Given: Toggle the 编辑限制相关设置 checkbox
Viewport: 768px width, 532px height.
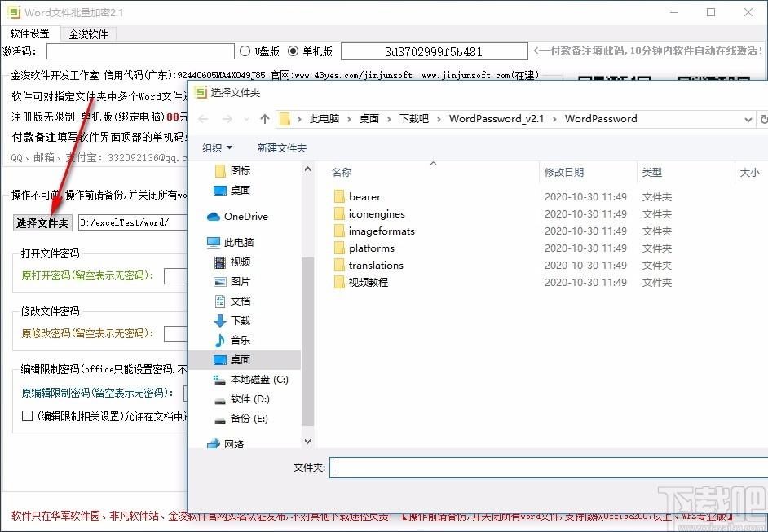Looking at the screenshot, I should pyautogui.click(x=27, y=416).
